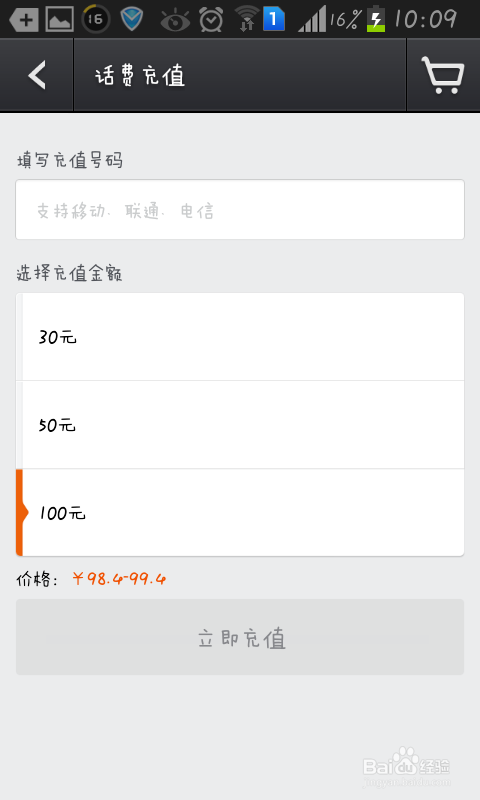Open the shopping cart icon
This screenshot has width=480, height=800.
(x=443, y=75)
